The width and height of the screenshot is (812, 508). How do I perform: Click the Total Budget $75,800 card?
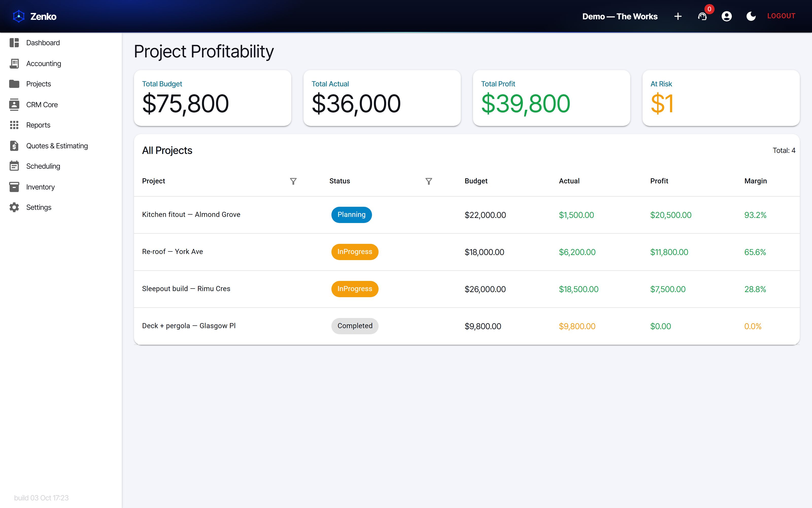pos(212,98)
